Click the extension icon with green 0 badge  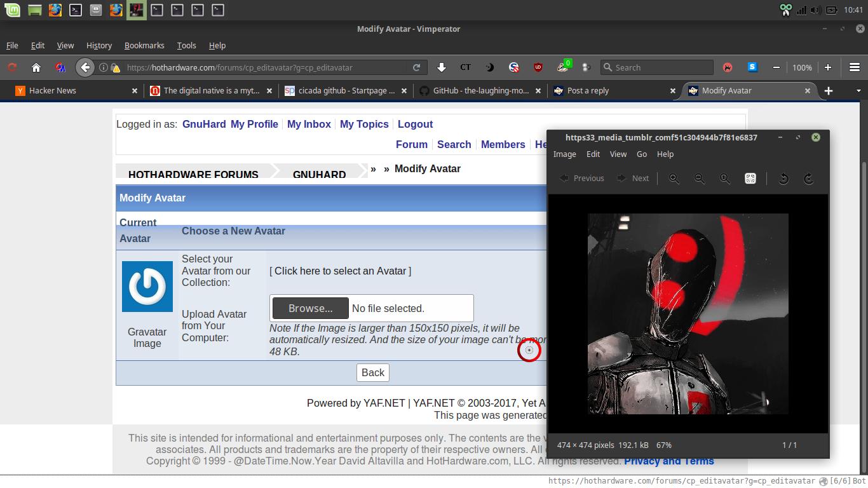coord(564,66)
